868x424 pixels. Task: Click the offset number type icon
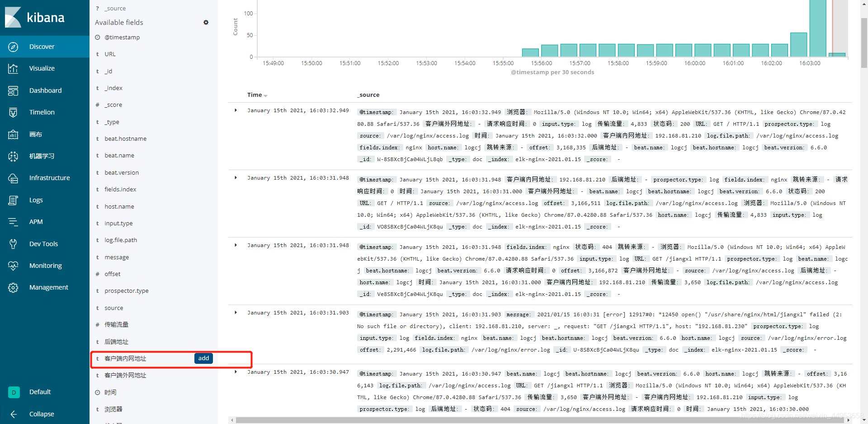point(97,274)
